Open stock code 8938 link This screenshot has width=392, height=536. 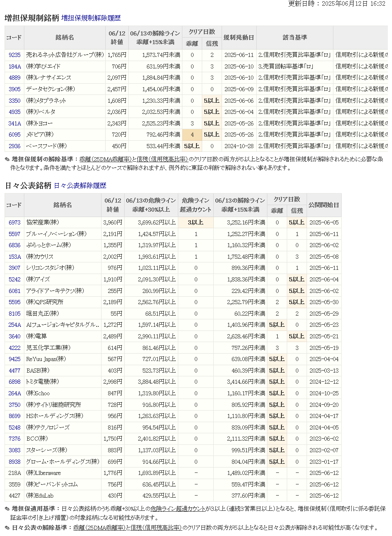14,462
